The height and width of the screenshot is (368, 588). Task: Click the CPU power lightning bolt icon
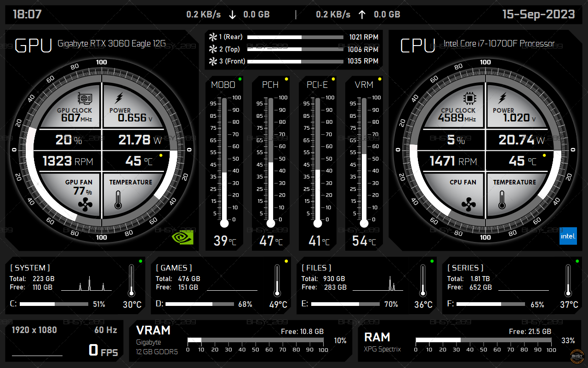(503, 98)
